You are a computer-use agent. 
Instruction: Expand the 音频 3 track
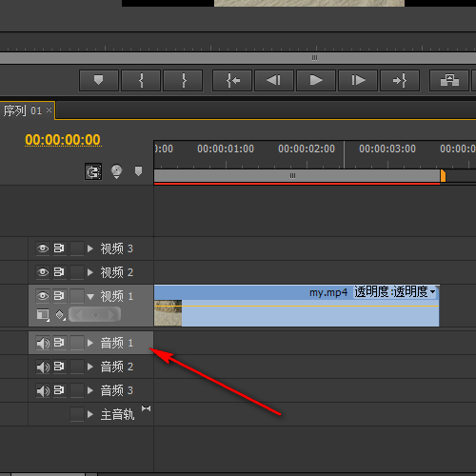[x=90, y=390]
